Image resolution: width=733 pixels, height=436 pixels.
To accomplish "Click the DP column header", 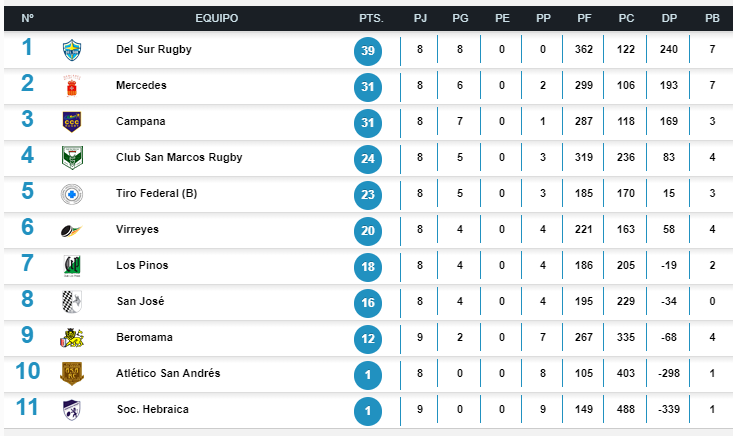I will (x=669, y=19).
